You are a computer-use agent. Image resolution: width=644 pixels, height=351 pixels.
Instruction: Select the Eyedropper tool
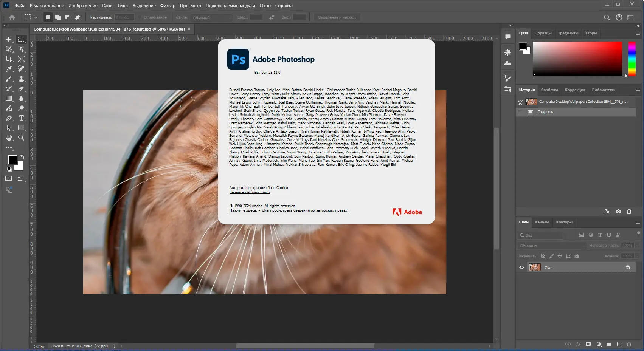coord(9,69)
